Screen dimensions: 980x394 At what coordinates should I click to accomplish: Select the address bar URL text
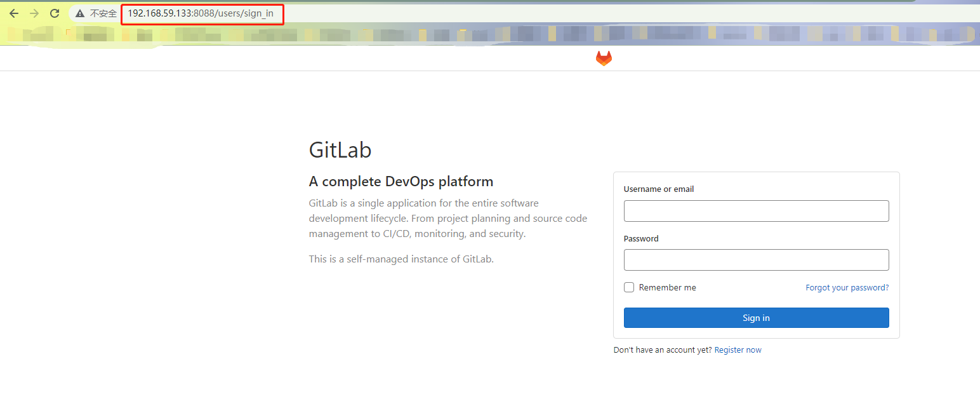201,13
